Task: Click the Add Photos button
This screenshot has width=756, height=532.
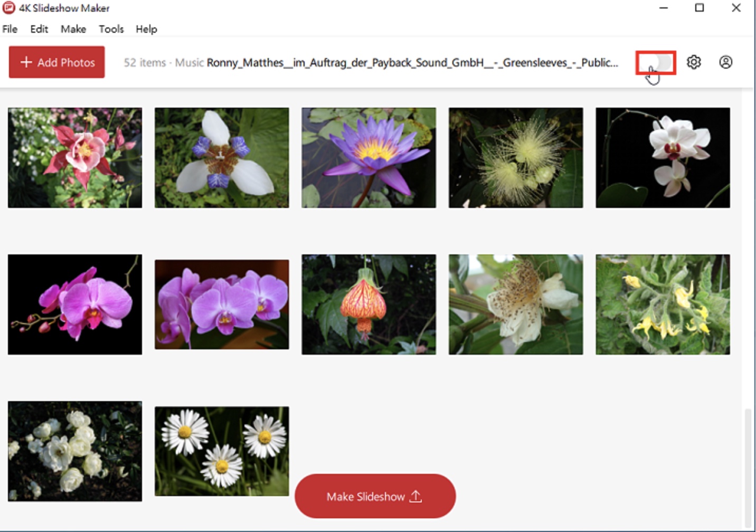Action: pos(57,62)
